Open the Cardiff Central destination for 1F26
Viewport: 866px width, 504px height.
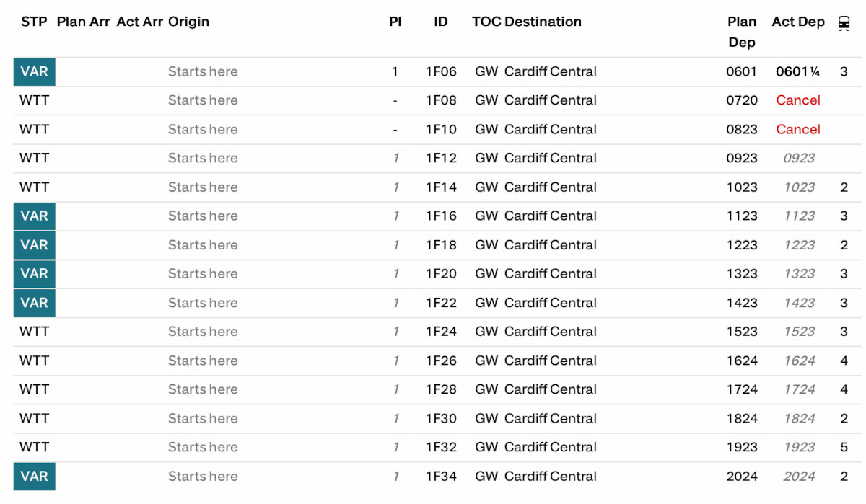(x=551, y=361)
